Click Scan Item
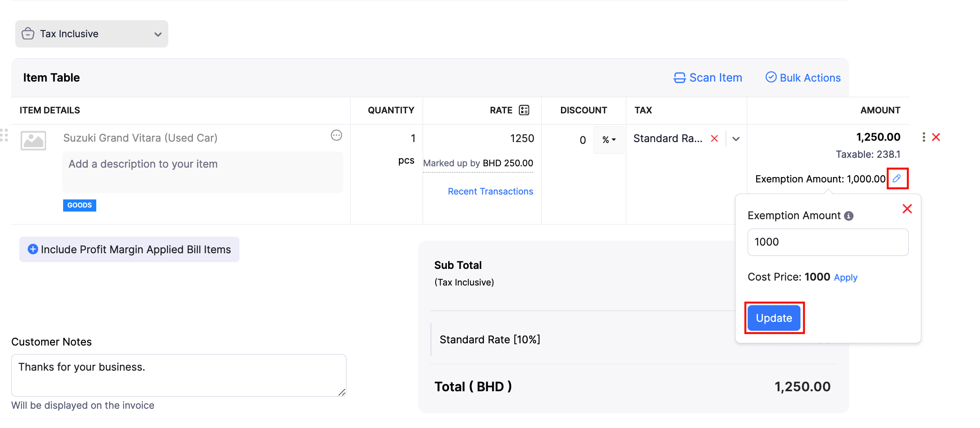This screenshot has height=428, width=980. coord(708,78)
